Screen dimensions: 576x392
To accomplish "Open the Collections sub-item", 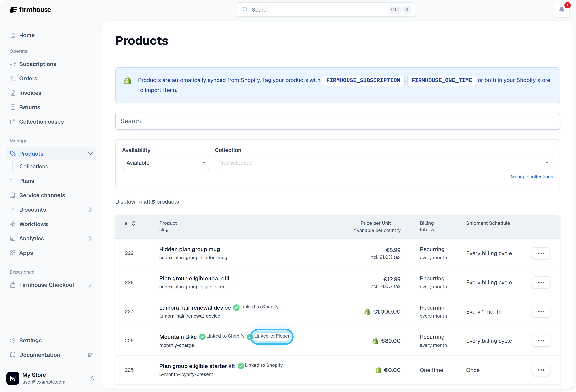I will 34,166.
